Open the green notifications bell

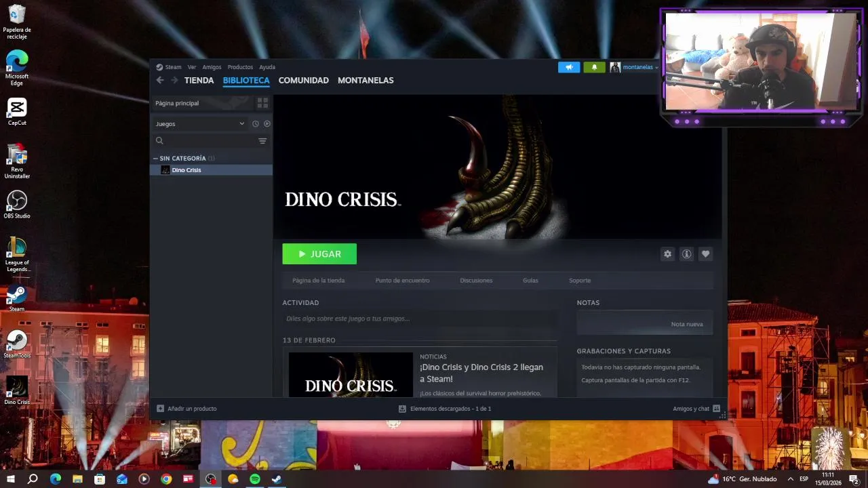click(x=594, y=67)
